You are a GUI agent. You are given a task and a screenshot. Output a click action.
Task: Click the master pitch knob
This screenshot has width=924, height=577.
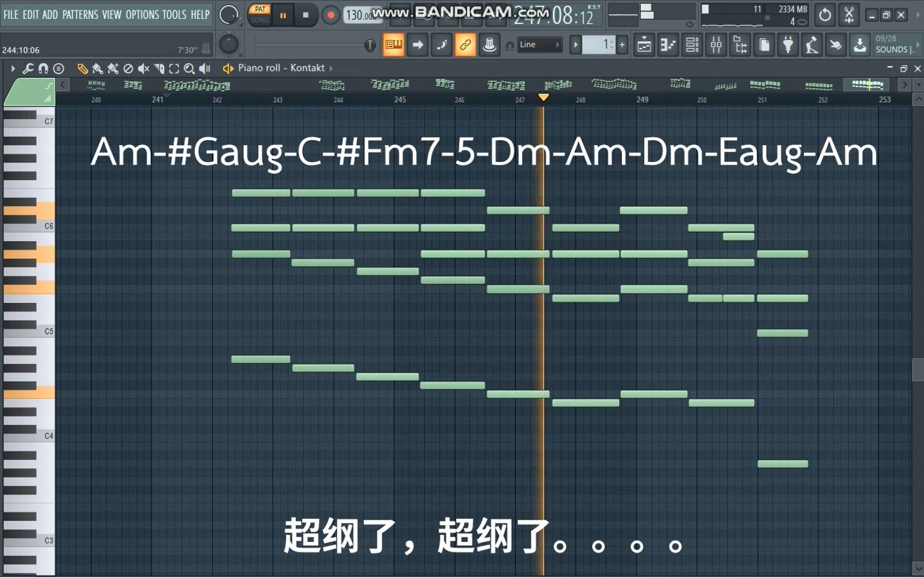pyautogui.click(x=229, y=44)
